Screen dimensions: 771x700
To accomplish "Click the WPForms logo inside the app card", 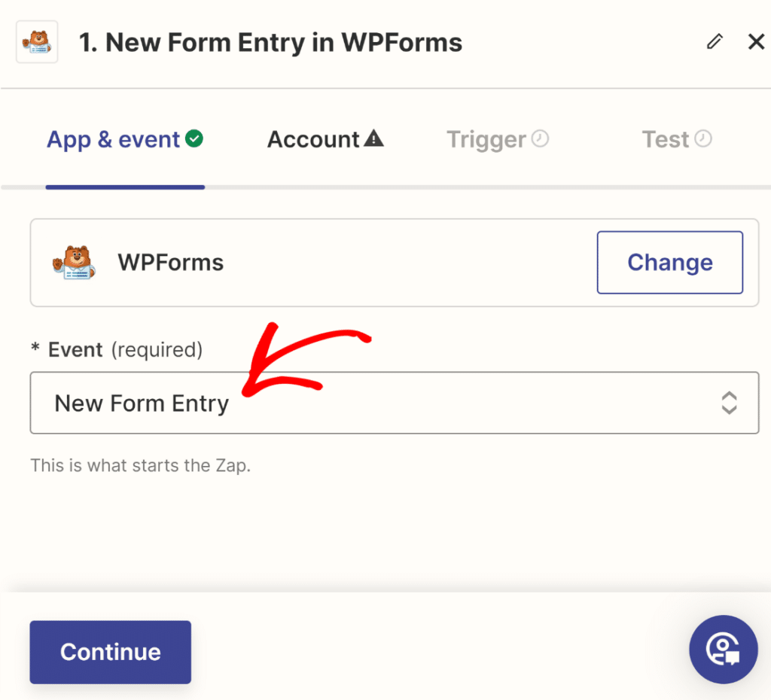I will coord(73,262).
